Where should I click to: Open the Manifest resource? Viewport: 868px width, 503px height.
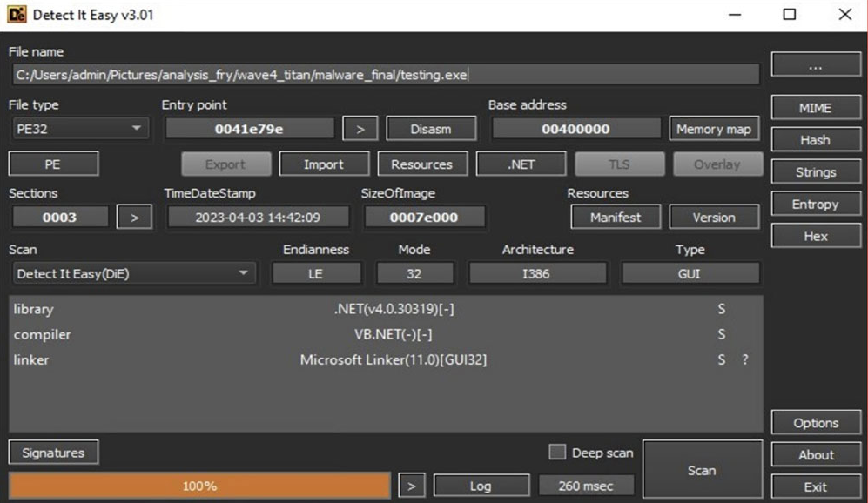pyautogui.click(x=616, y=217)
